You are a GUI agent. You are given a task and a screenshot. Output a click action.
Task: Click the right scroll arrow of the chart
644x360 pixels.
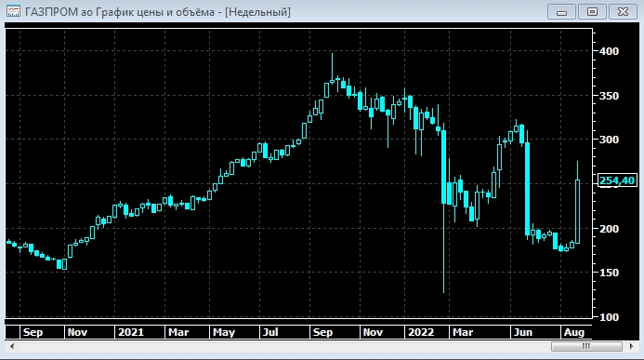pos(631,346)
